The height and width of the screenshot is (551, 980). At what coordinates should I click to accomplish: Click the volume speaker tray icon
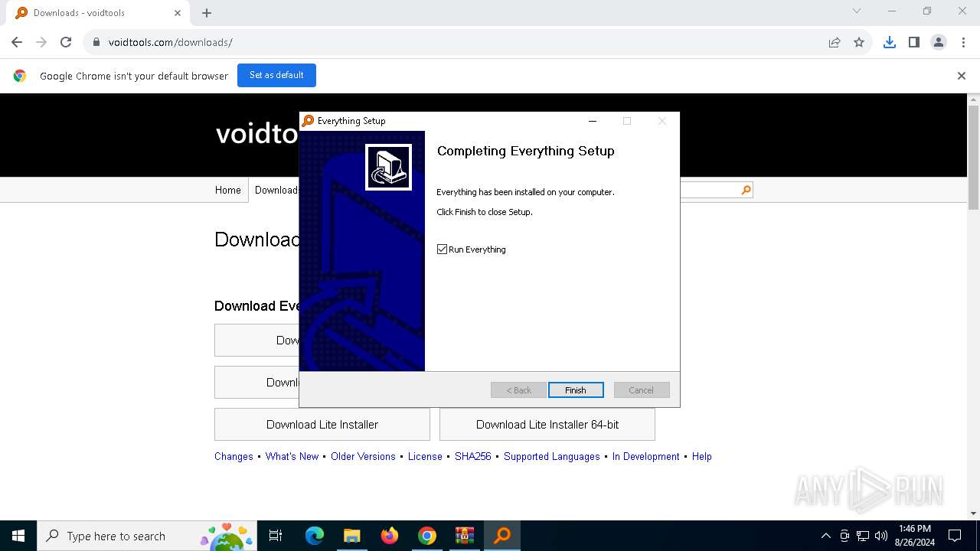point(881,536)
